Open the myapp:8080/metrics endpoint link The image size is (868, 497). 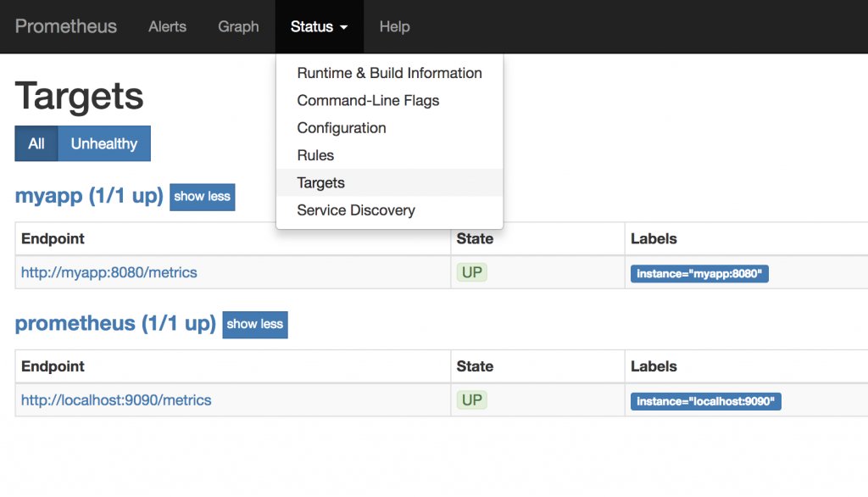[108, 273]
